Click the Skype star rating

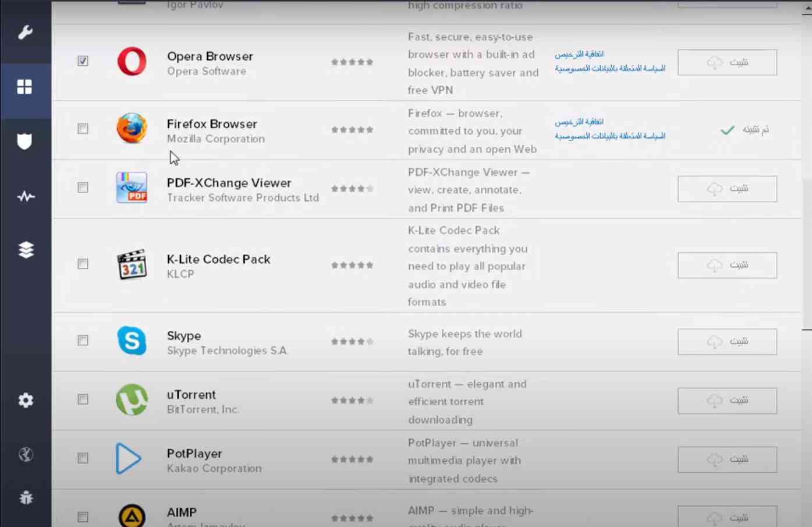point(352,341)
